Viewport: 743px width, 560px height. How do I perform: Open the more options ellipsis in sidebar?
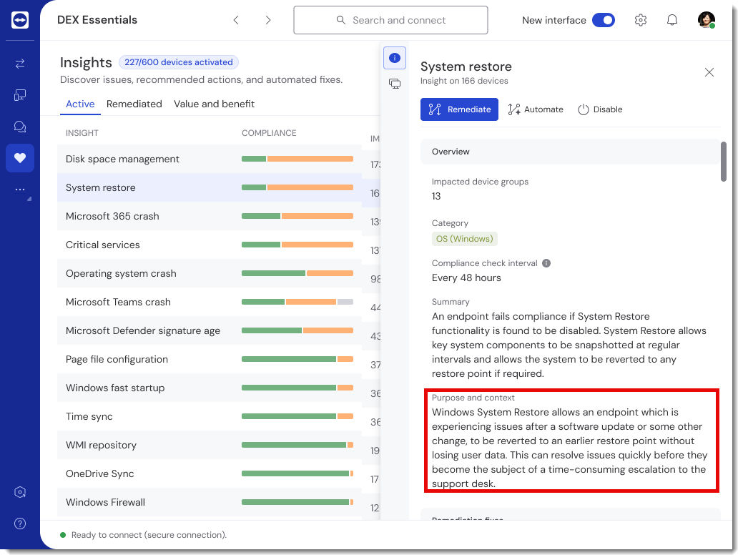click(20, 189)
